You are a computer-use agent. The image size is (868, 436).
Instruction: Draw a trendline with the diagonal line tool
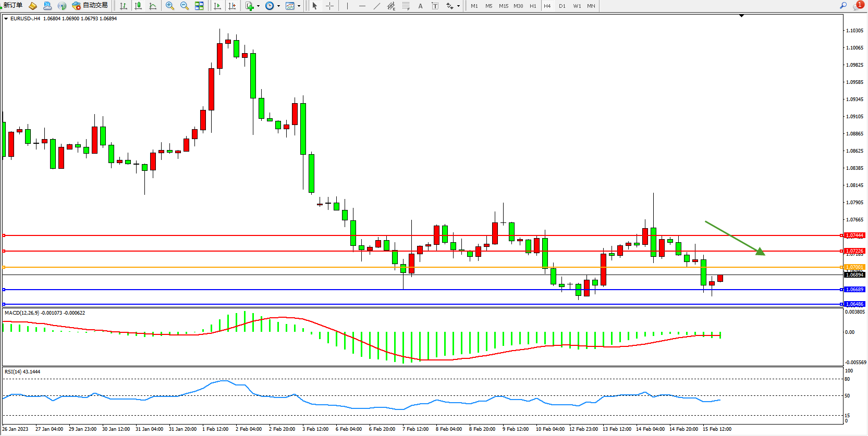(376, 6)
